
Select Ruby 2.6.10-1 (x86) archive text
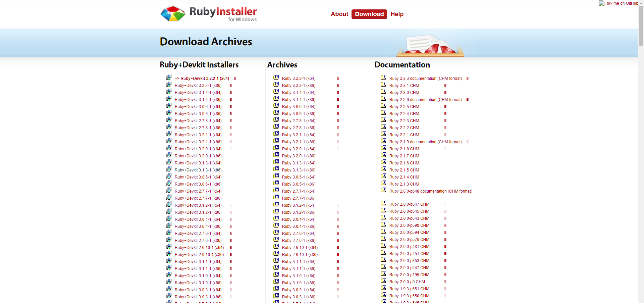pyautogui.click(x=300, y=255)
